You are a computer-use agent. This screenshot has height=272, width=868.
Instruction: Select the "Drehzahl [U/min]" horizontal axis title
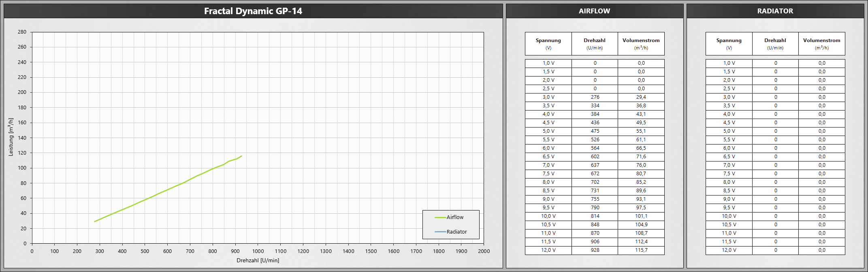[x=258, y=260]
